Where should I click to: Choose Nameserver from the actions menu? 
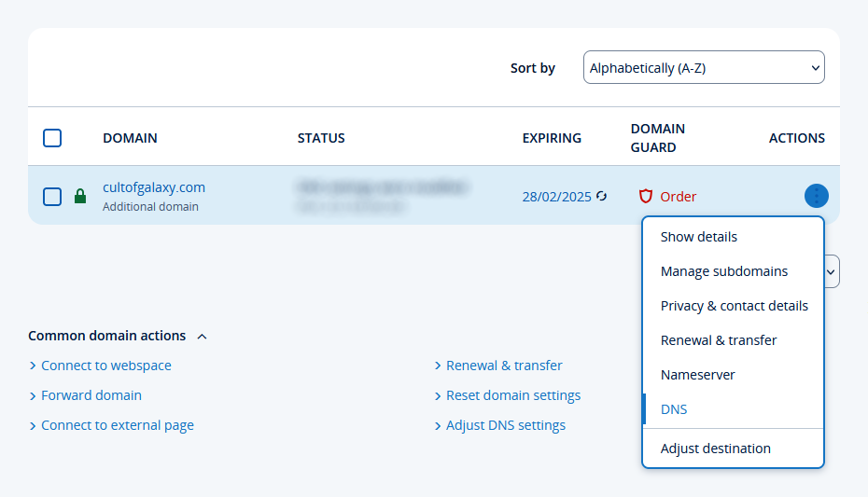697,375
